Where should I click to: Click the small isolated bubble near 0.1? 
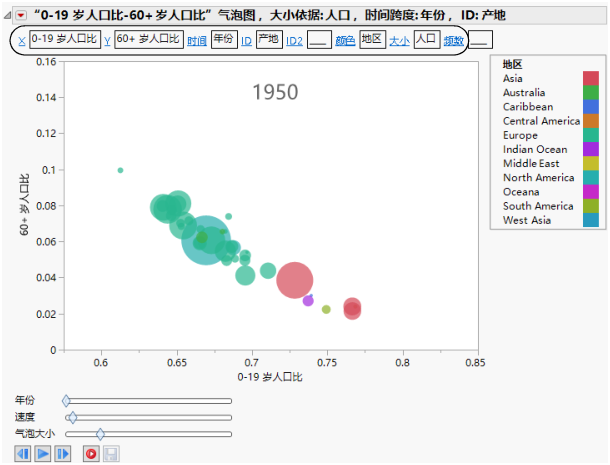click(120, 170)
